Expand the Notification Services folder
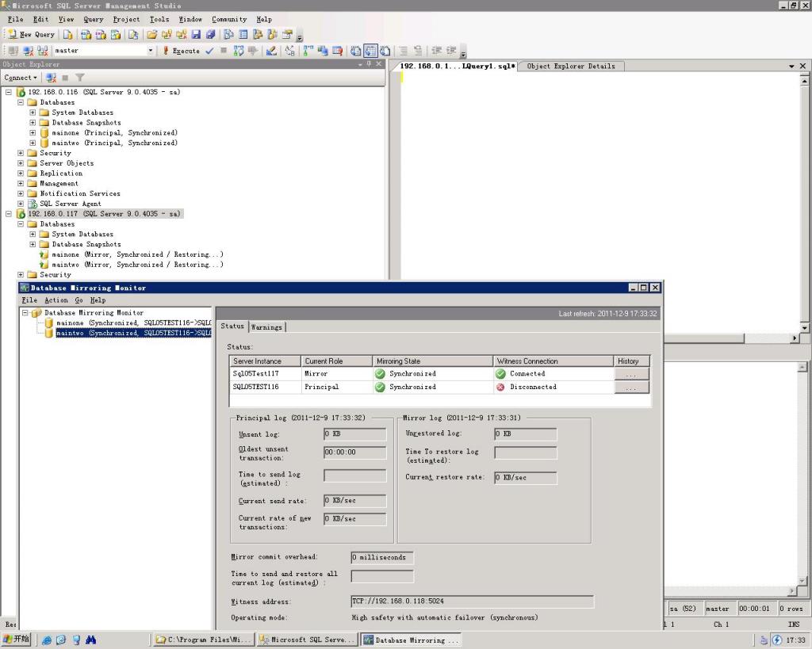Image resolution: width=812 pixels, height=649 pixels. point(21,193)
